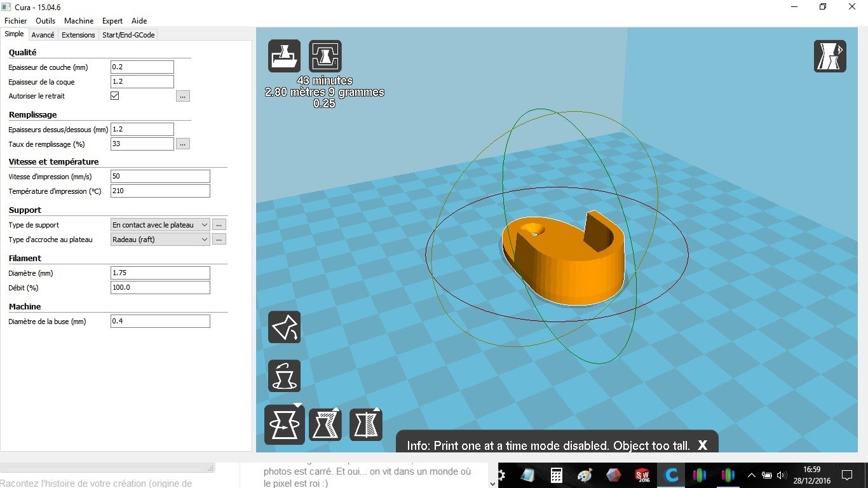868x488 pixels.
Task: Open the Aide menu
Action: coord(139,21)
